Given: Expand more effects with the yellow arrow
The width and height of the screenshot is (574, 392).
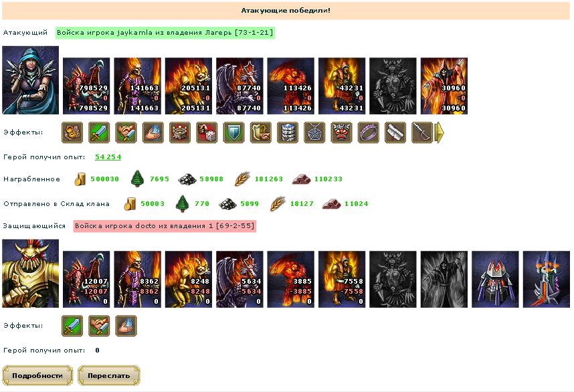Looking at the screenshot, I should pos(439,132).
